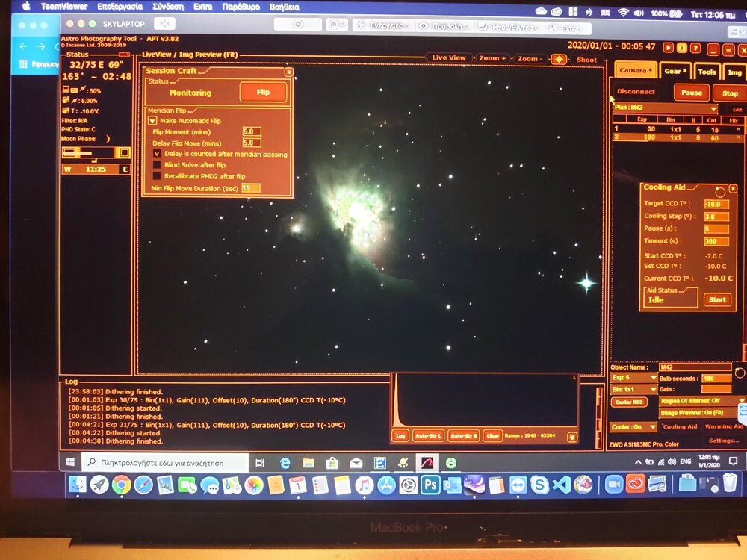Image resolution: width=747 pixels, height=560 pixels.
Task: Click the info icon in APT header
Action: [x=681, y=47]
